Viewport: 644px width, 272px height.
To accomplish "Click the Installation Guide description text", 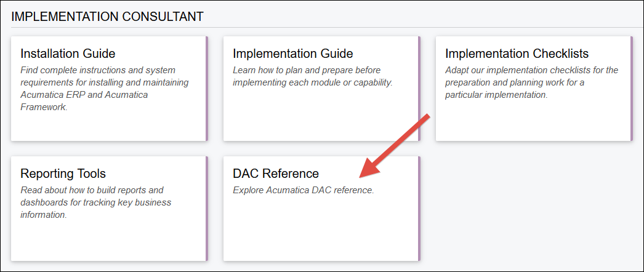I will (105, 89).
